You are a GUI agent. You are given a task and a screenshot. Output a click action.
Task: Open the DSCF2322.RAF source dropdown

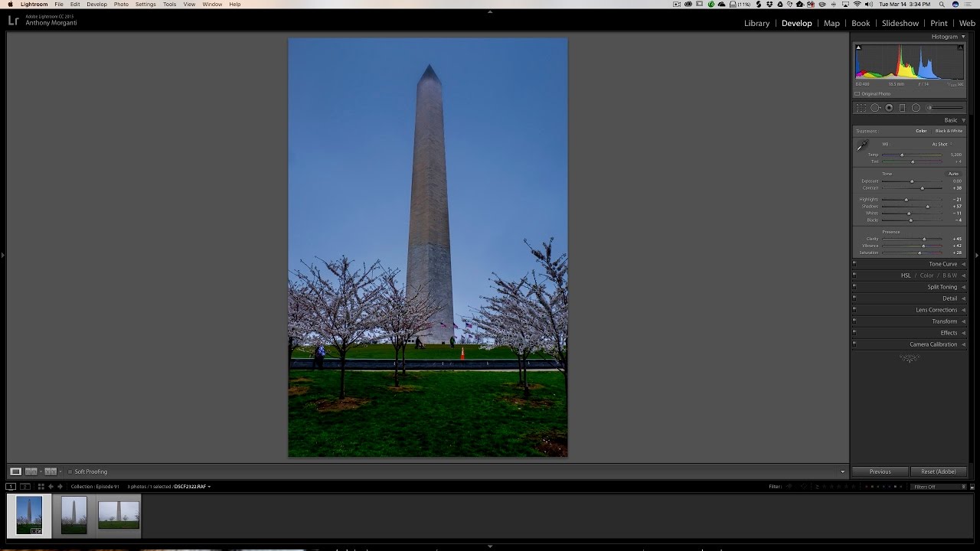(x=192, y=487)
